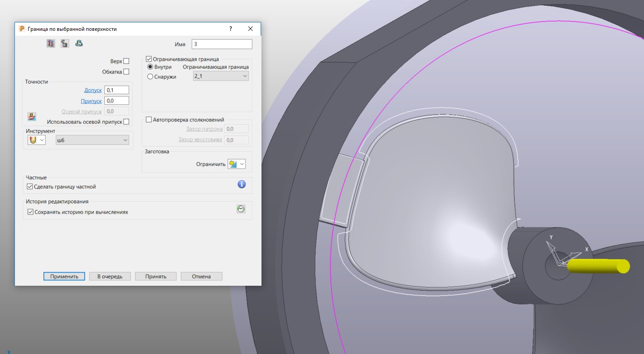644x354 pixels.
Task: Click the ball-nose tool type icon
Action: tap(32, 140)
